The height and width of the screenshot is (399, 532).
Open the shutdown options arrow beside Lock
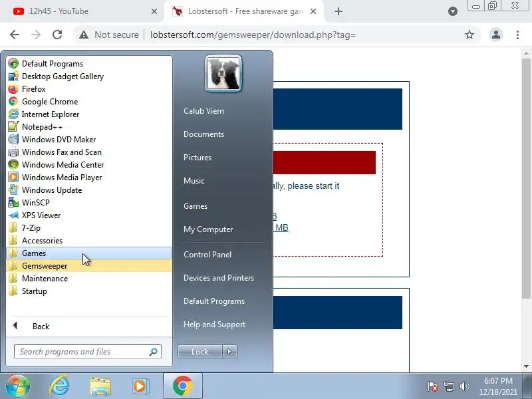[229, 352]
